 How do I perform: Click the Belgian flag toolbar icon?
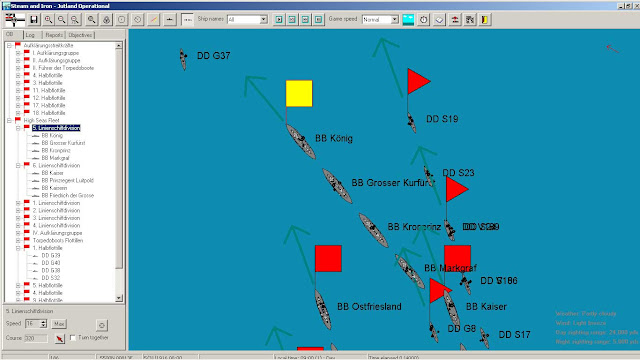[484, 20]
